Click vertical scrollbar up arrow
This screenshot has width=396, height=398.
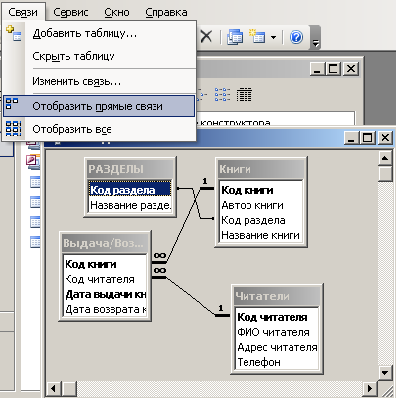pyautogui.click(x=385, y=158)
